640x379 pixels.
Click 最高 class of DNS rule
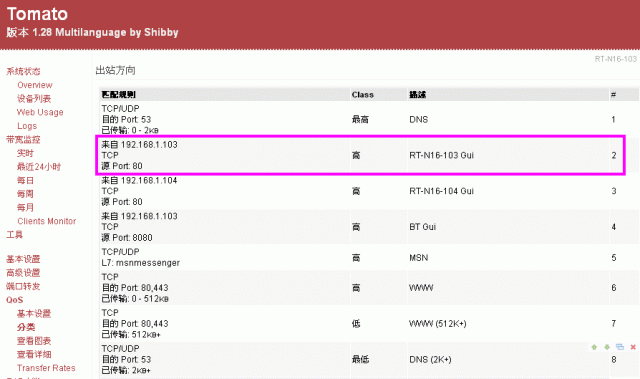(x=360, y=120)
